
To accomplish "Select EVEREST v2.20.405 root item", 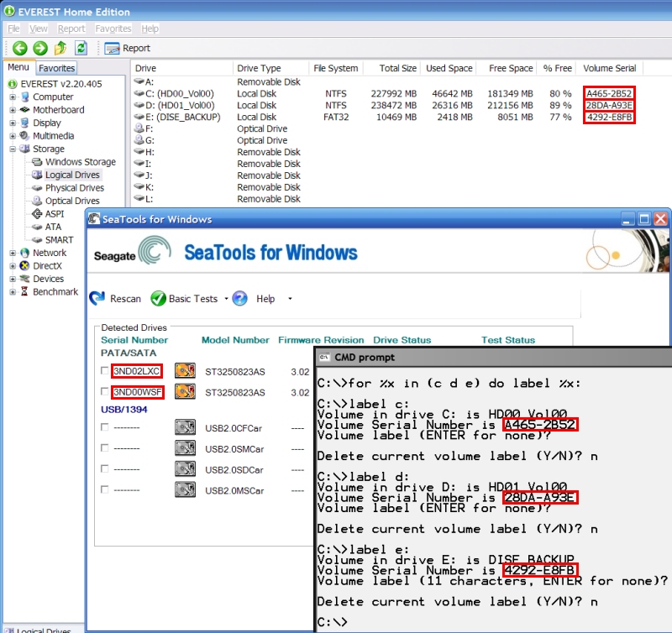I will [x=60, y=84].
